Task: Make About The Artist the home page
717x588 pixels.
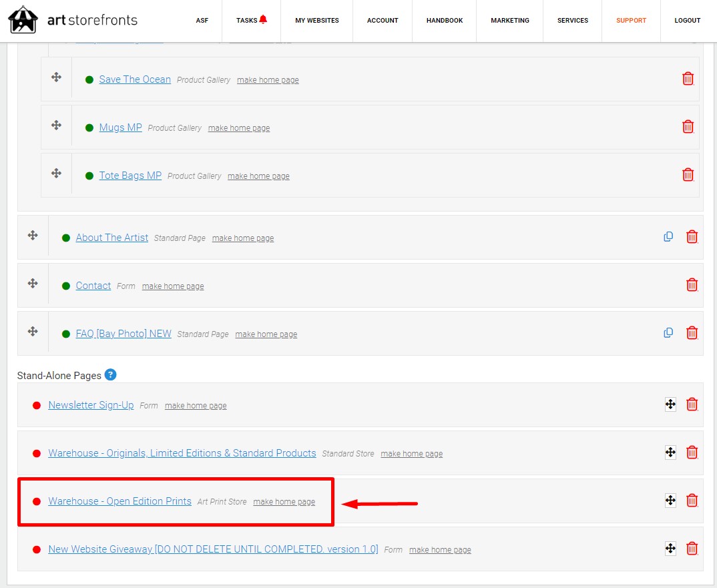Action: pos(243,238)
